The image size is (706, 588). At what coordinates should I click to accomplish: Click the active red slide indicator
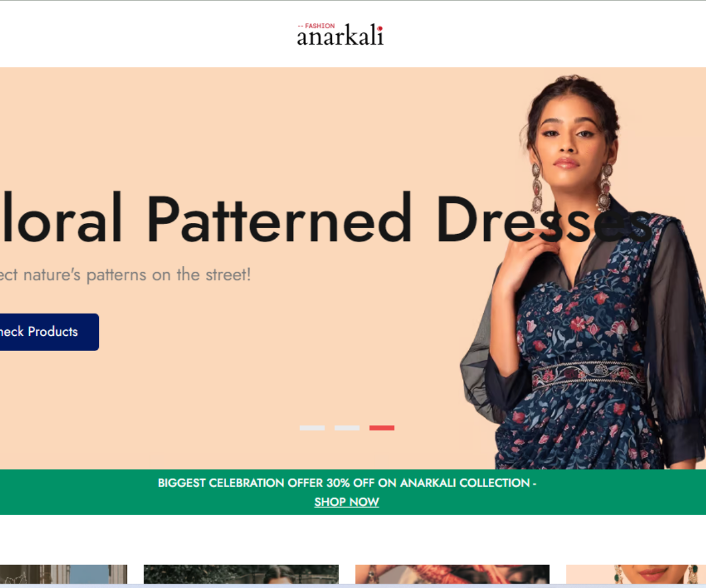pyautogui.click(x=382, y=428)
